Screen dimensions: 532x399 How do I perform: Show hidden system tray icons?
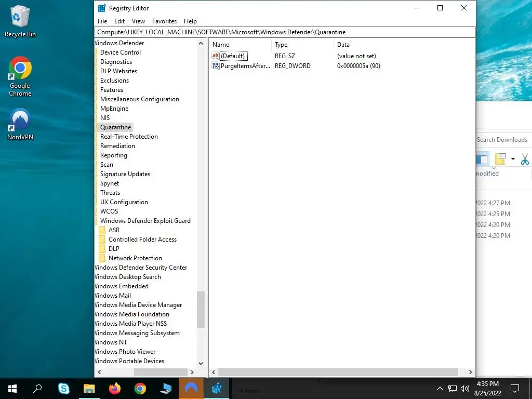tap(440, 389)
